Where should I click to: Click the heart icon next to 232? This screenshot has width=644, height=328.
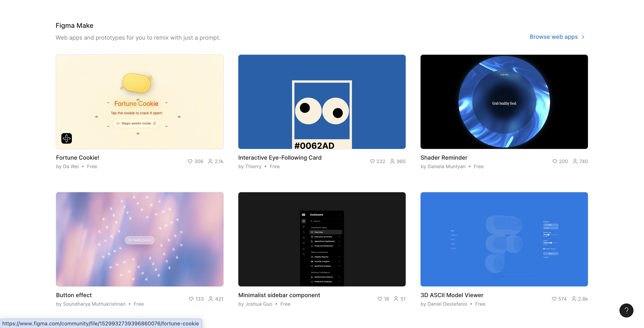click(x=372, y=161)
